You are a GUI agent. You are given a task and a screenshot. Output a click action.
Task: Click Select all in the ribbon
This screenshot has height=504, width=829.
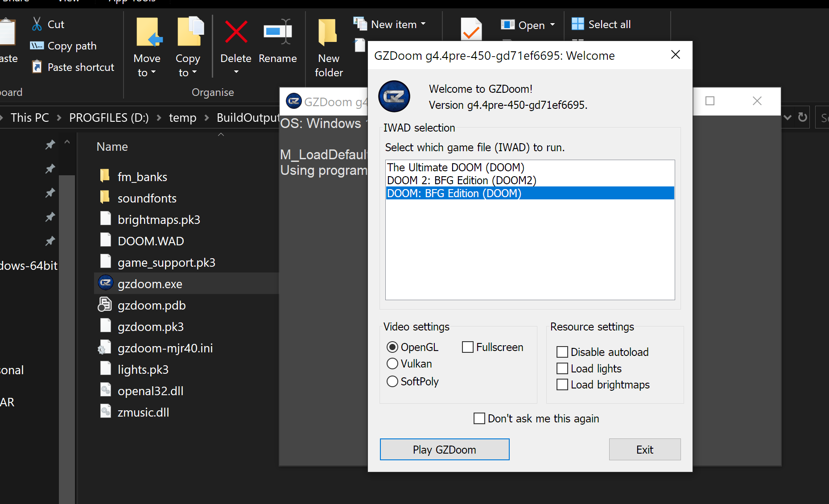tap(609, 24)
